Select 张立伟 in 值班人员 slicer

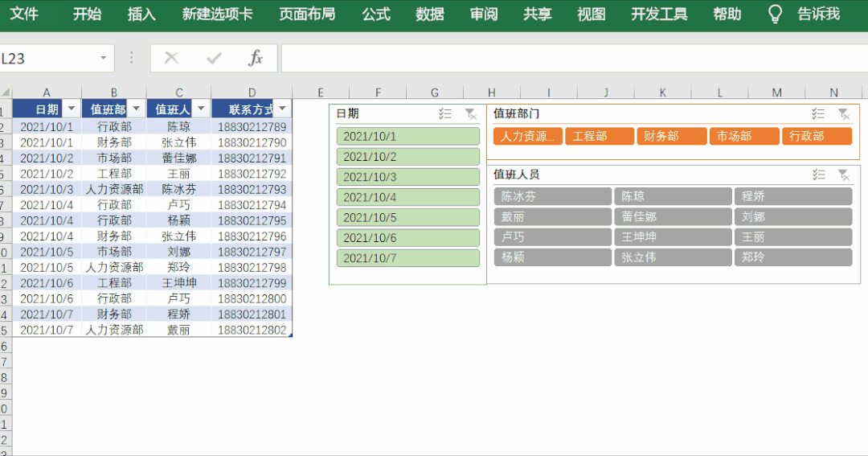674,257
